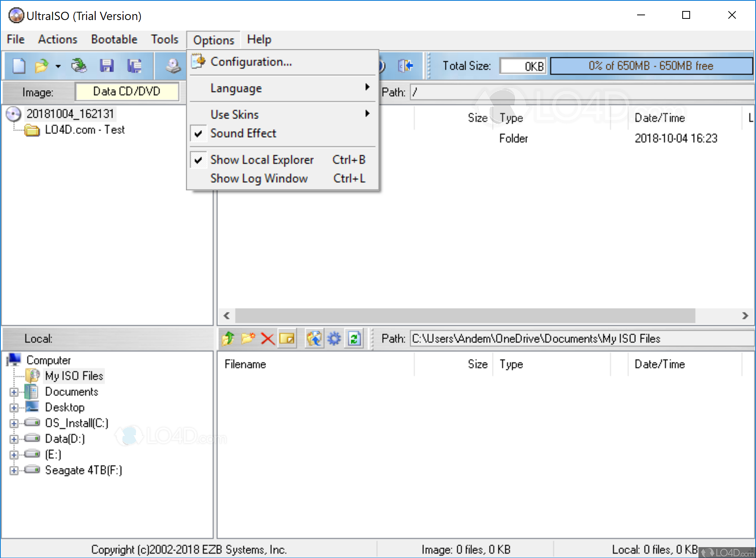Expand the Documents tree node

(14, 392)
